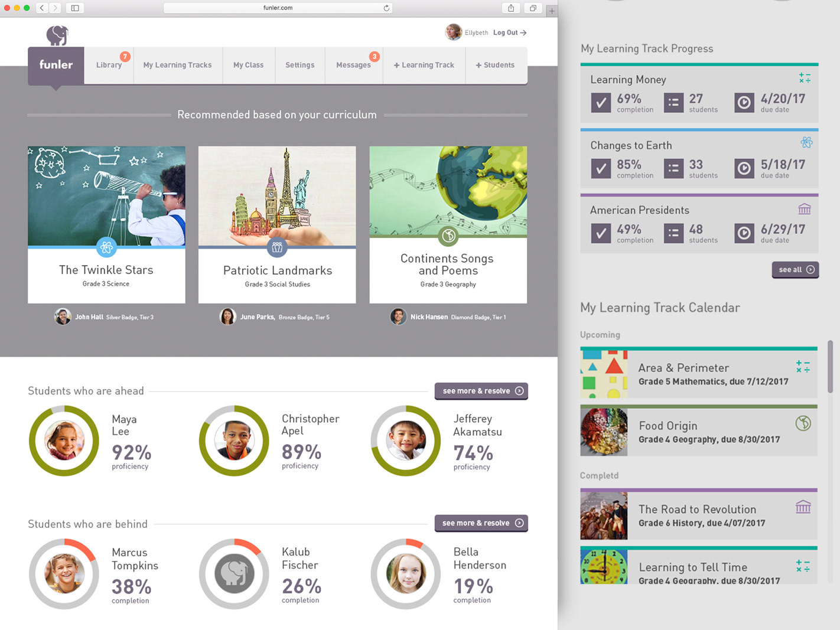Click the Learning Money track title

(x=628, y=80)
